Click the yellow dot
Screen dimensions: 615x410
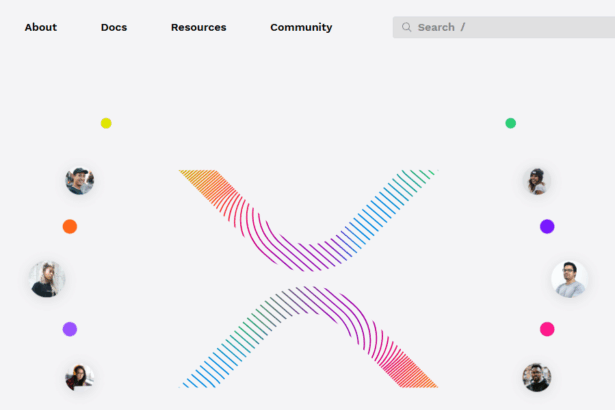[x=106, y=123]
